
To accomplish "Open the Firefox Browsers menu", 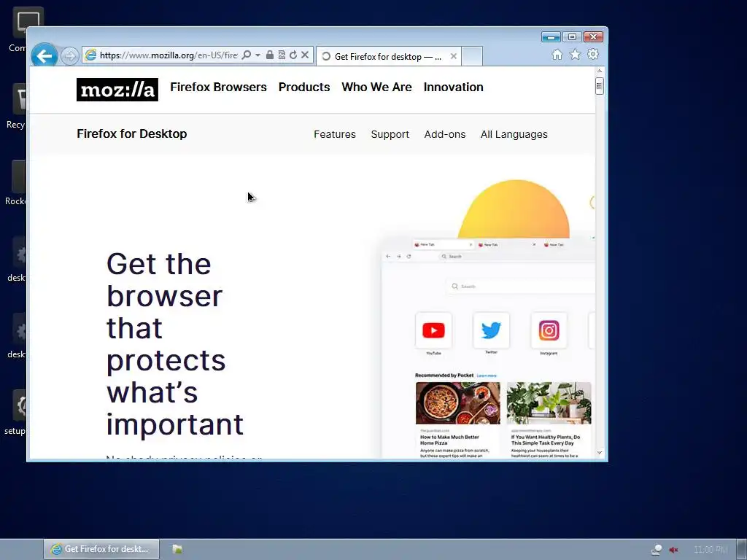I will (218, 87).
